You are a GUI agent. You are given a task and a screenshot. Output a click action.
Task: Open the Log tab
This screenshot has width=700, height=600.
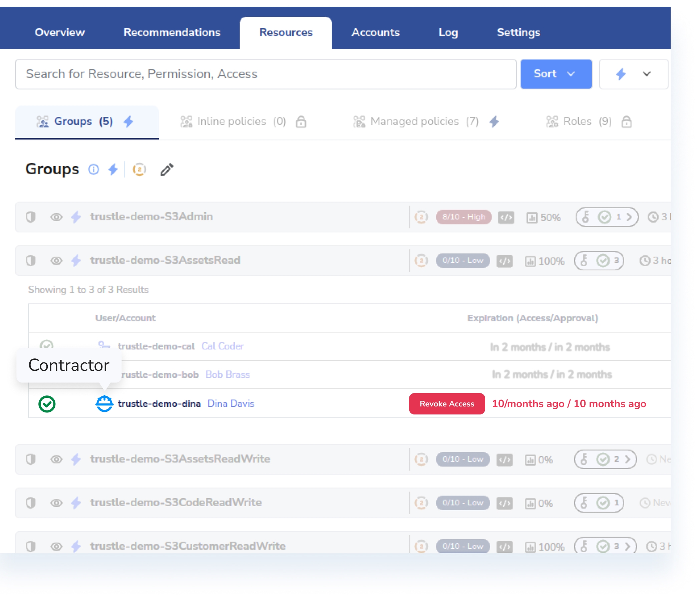pyautogui.click(x=448, y=32)
